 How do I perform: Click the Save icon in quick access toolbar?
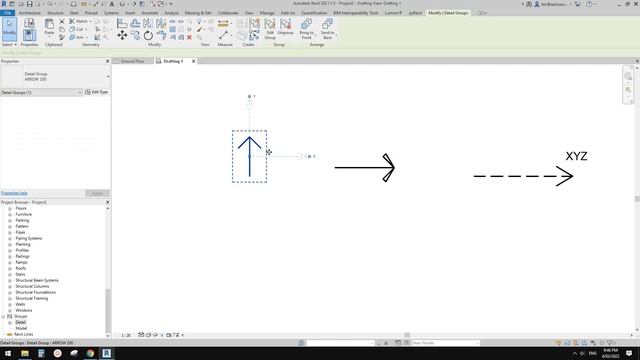coord(29,4)
